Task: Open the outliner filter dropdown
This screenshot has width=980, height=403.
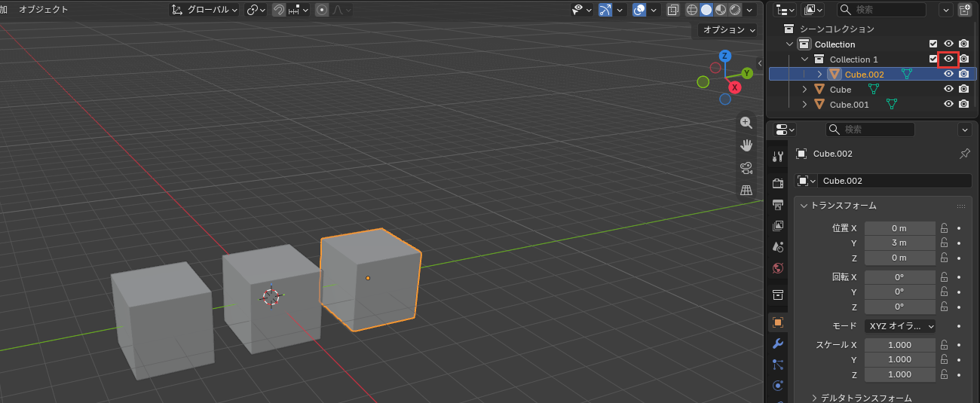Action: [x=946, y=10]
